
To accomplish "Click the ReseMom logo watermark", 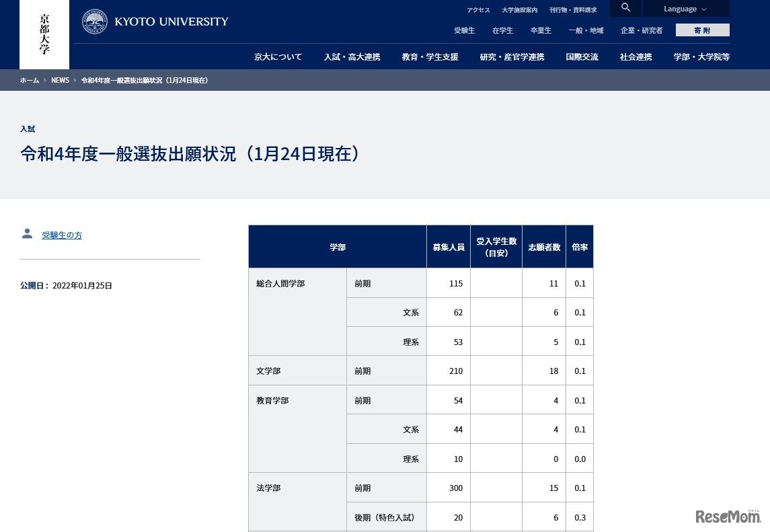I will click(x=728, y=518).
